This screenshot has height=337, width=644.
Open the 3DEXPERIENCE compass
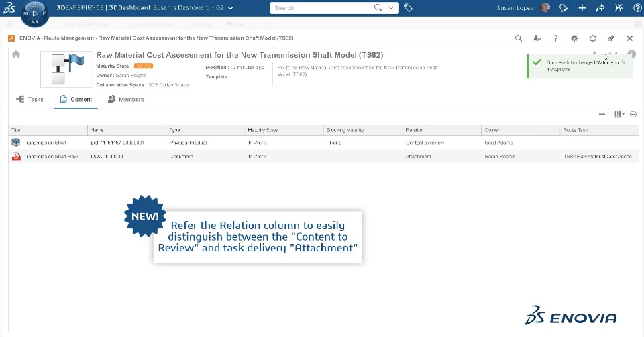[x=35, y=13]
